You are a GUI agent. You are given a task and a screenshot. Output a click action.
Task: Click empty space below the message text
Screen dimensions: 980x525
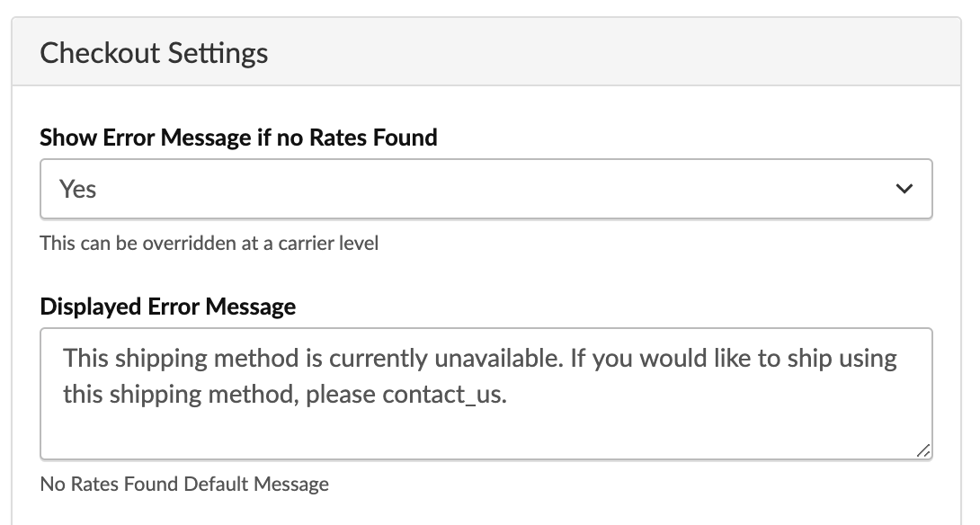pos(486,436)
